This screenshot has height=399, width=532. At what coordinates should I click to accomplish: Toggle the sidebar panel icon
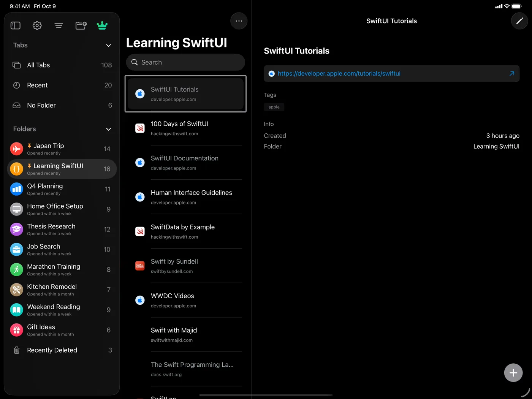(x=16, y=25)
